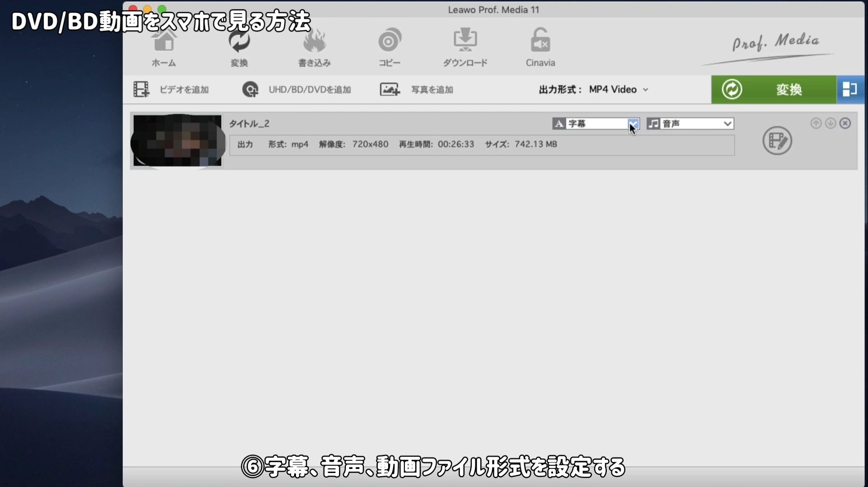Open the 書き込み burn module
This screenshot has height=487, width=868.
(x=314, y=48)
